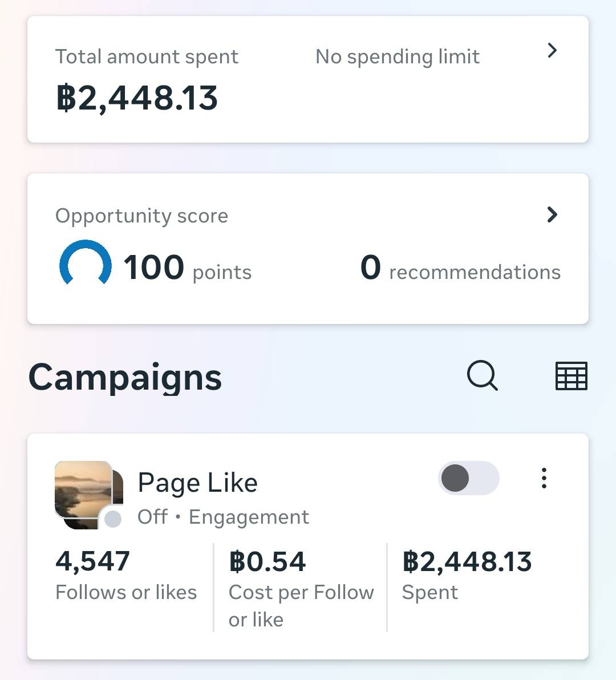Toggle the Page Like campaign on
The height and width of the screenshot is (680, 616).
[468, 478]
